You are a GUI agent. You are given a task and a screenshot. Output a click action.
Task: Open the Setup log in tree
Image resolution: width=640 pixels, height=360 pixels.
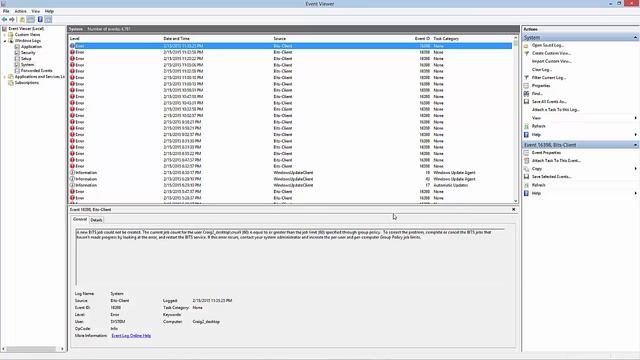coord(26,59)
